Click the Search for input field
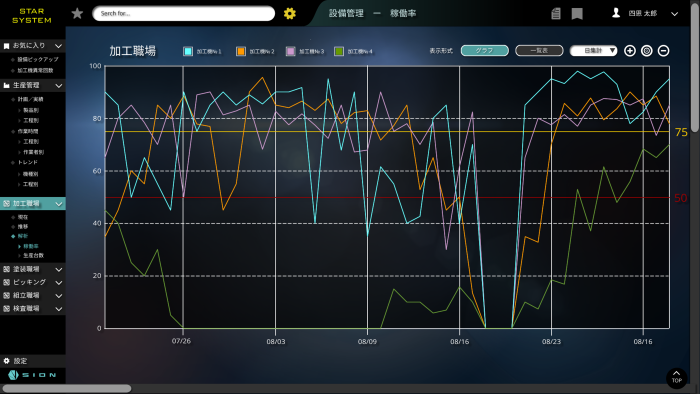This screenshot has width=700, height=394. tap(183, 13)
